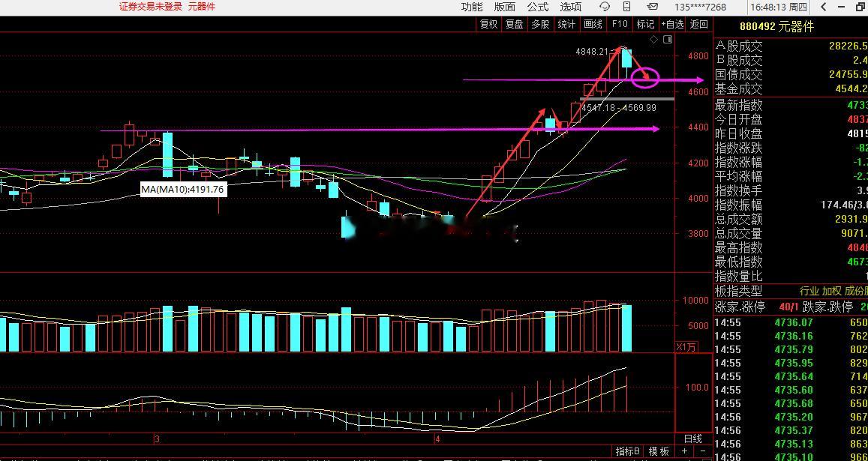Open F10 company information

coord(620,24)
